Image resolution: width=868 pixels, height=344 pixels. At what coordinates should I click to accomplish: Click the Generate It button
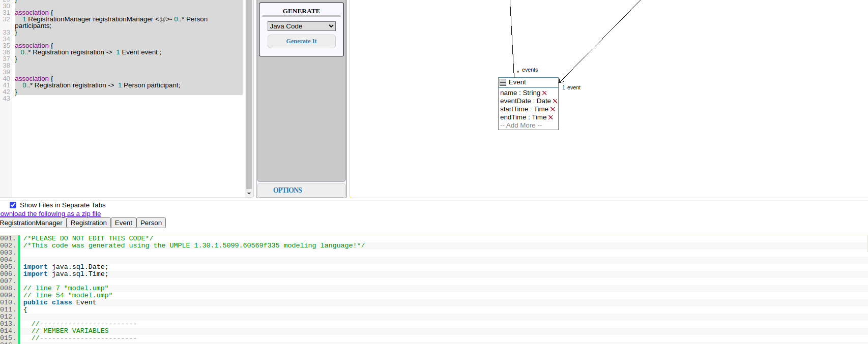point(302,41)
